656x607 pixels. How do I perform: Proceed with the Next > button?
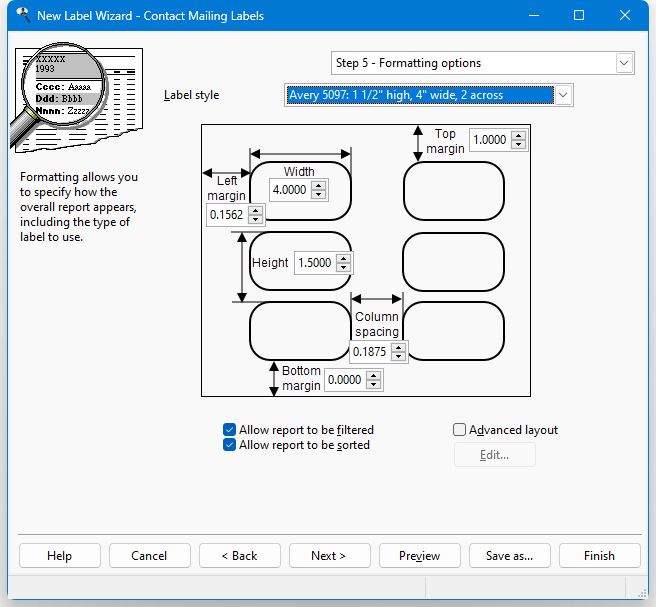(x=330, y=556)
